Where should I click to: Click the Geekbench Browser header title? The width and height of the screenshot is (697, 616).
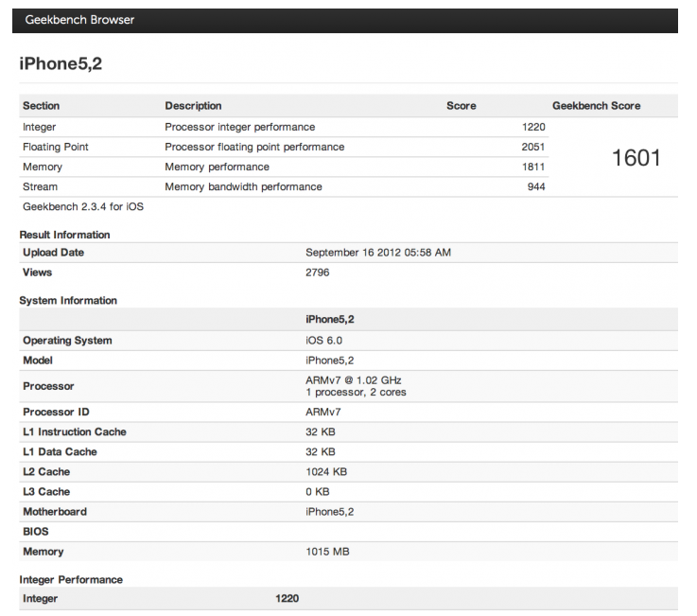(79, 20)
